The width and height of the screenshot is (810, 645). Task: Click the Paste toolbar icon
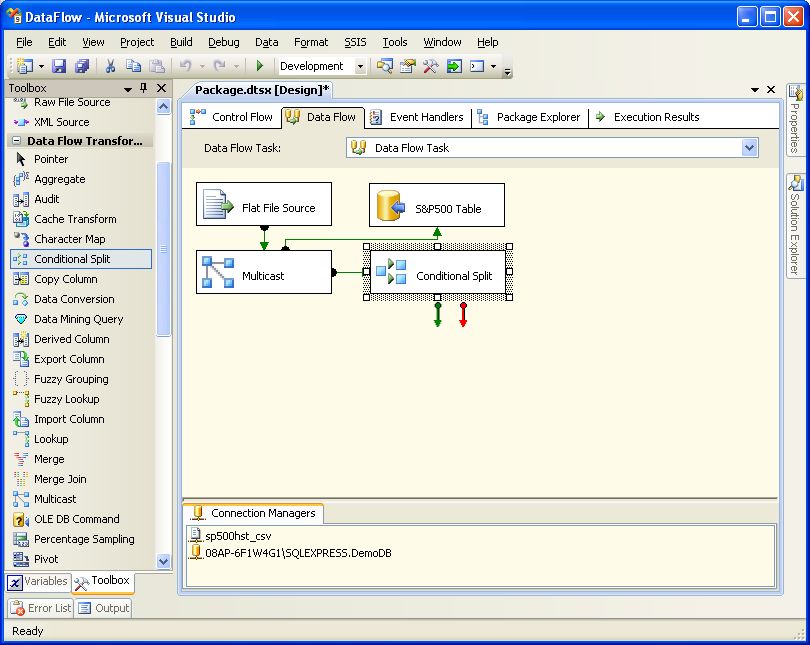pyautogui.click(x=157, y=66)
